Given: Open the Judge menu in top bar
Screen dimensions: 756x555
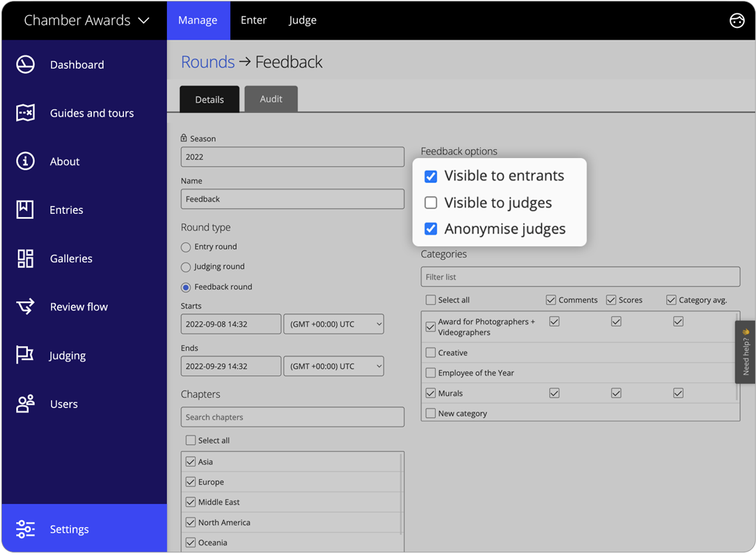Looking at the screenshot, I should click(303, 20).
